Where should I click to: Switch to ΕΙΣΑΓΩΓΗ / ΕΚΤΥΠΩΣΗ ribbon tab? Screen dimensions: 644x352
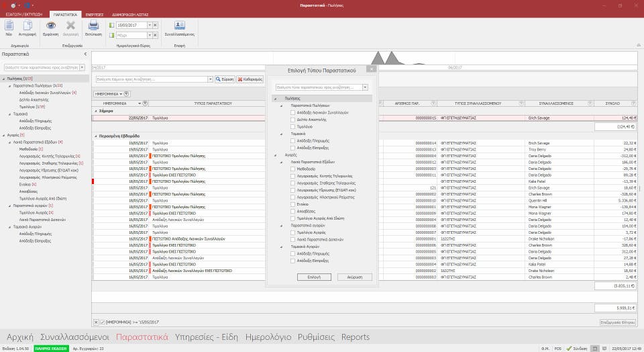(24, 14)
